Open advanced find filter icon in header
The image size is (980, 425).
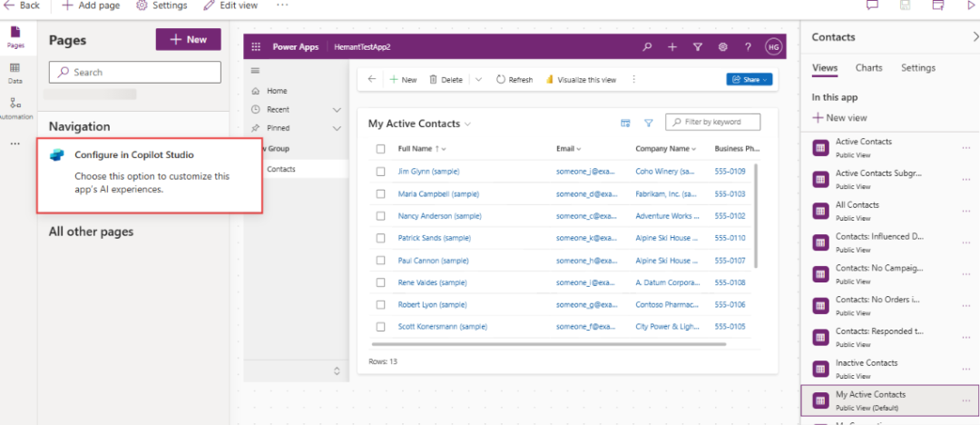698,47
